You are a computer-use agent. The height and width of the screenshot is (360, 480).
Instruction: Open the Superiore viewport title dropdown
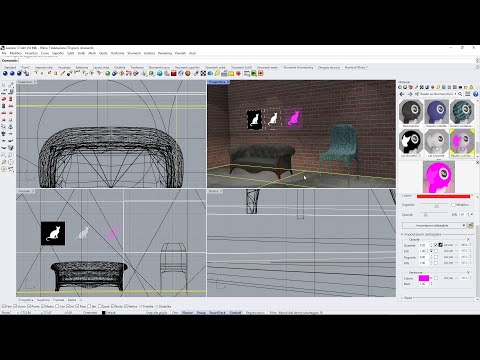[35, 82]
